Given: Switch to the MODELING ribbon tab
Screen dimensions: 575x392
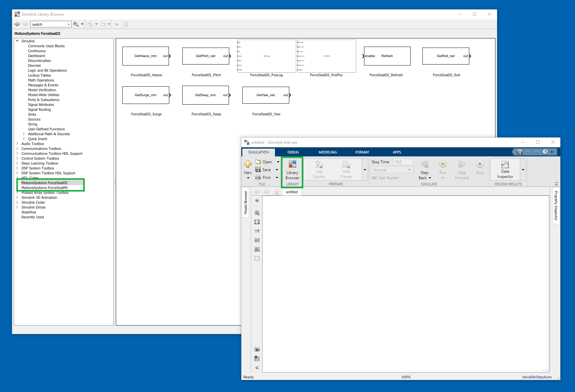Looking at the screenshot, I should [328, 152].
